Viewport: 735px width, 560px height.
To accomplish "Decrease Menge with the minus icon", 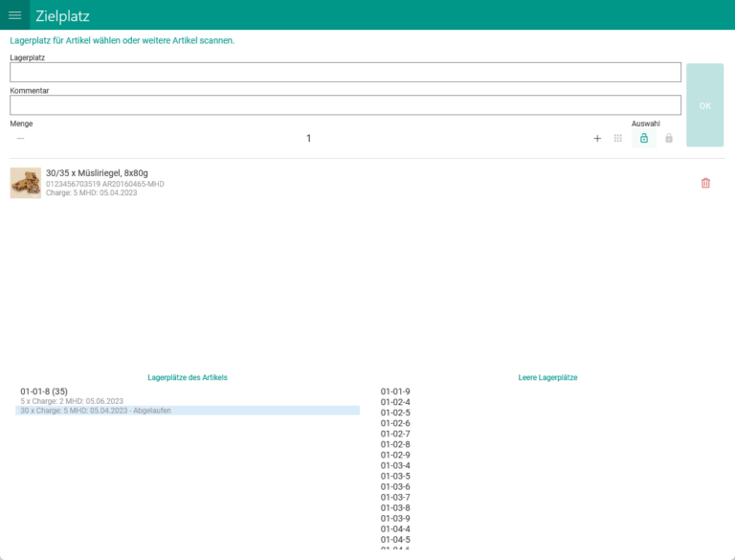I will click(20, 139).
